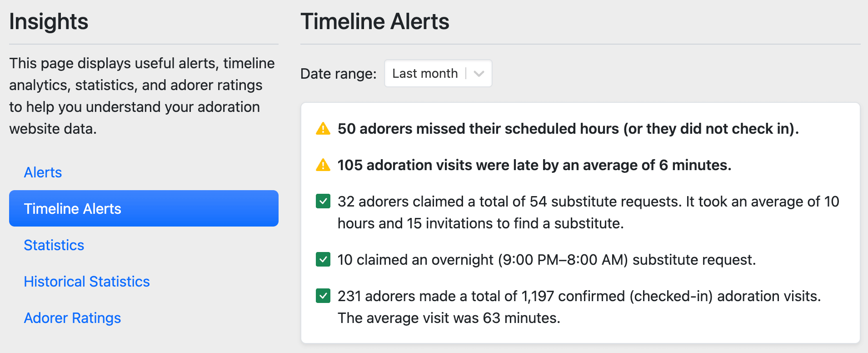Click the chevron arrow in date range selector
This screenshot has height=353, width=868.
pos(479,73)
